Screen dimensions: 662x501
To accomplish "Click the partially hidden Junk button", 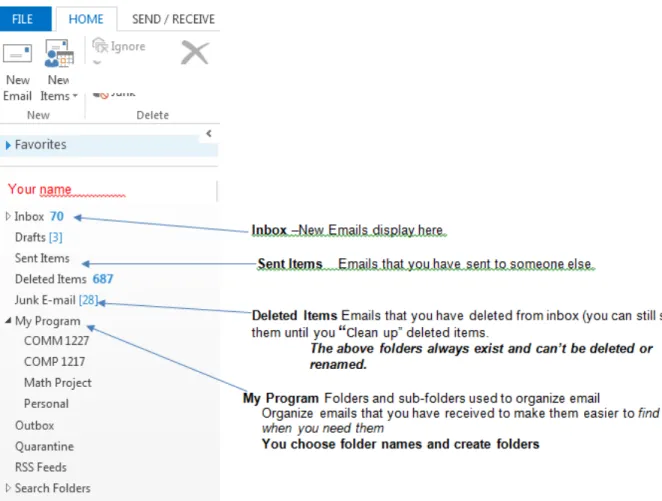I will click(x=114, y=94).
